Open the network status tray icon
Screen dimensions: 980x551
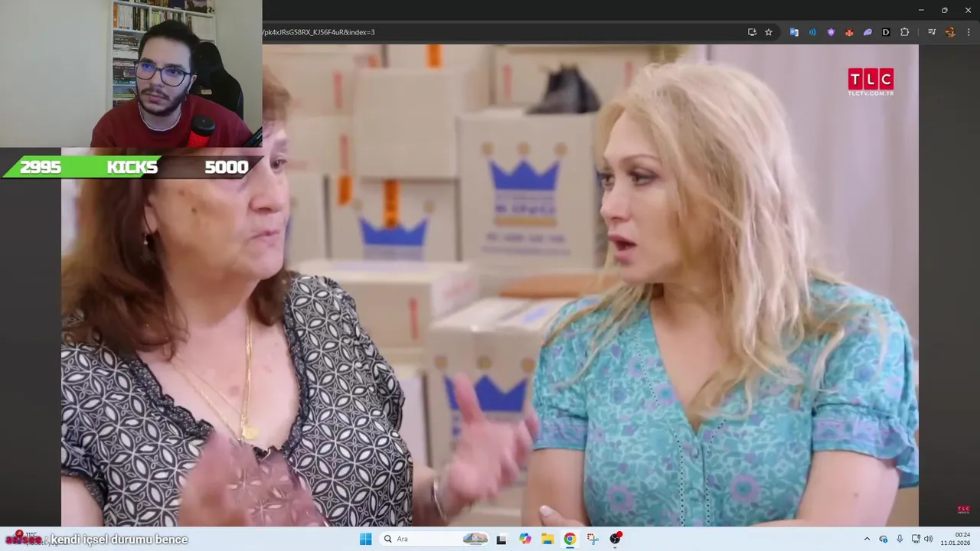(x=916, y=539)
